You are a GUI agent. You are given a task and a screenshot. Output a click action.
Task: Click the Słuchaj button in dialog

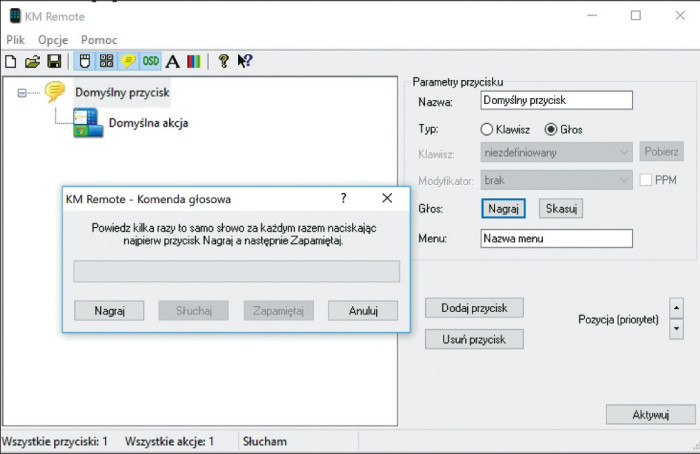click(x=194, y=311)
